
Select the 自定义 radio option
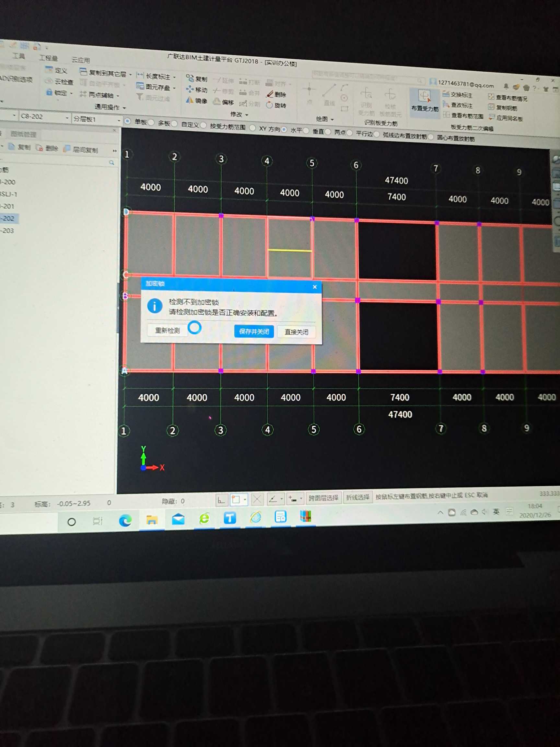point(175,123)
